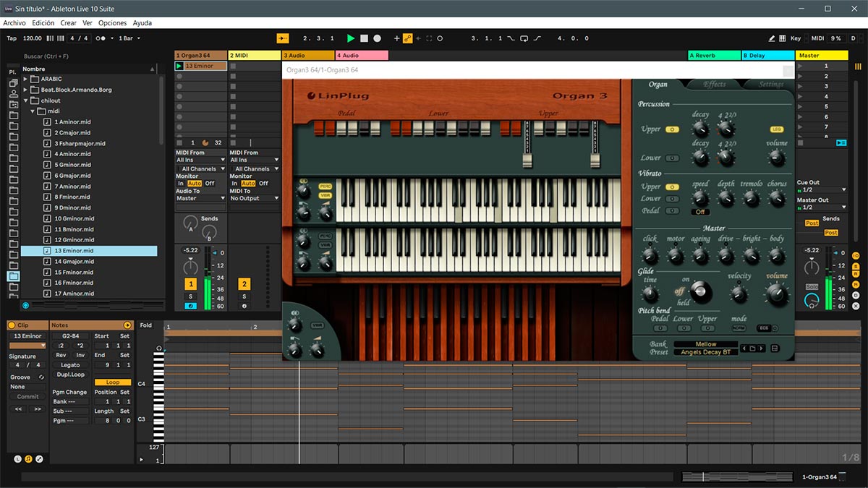Toggle the LEG button in Percussion
The width and height of the screenshot is (868, 488).
click(777, 129)
